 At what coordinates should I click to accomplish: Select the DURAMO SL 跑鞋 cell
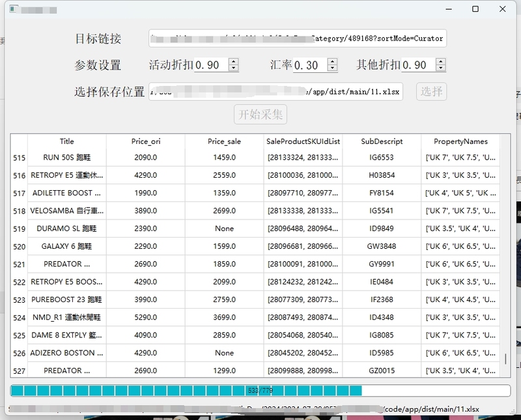pos(67,229)
